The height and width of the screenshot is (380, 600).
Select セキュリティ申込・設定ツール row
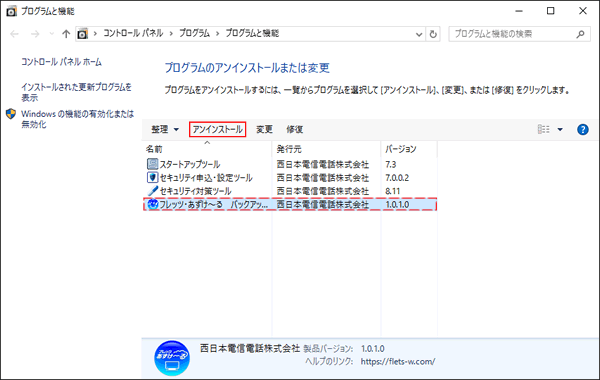coord(290,178)
